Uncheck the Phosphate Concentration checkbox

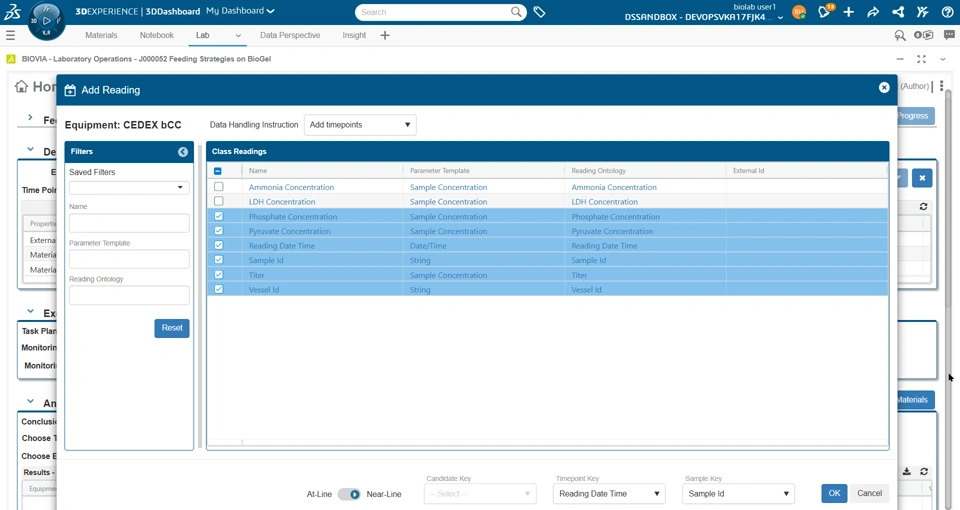(219, 216)
